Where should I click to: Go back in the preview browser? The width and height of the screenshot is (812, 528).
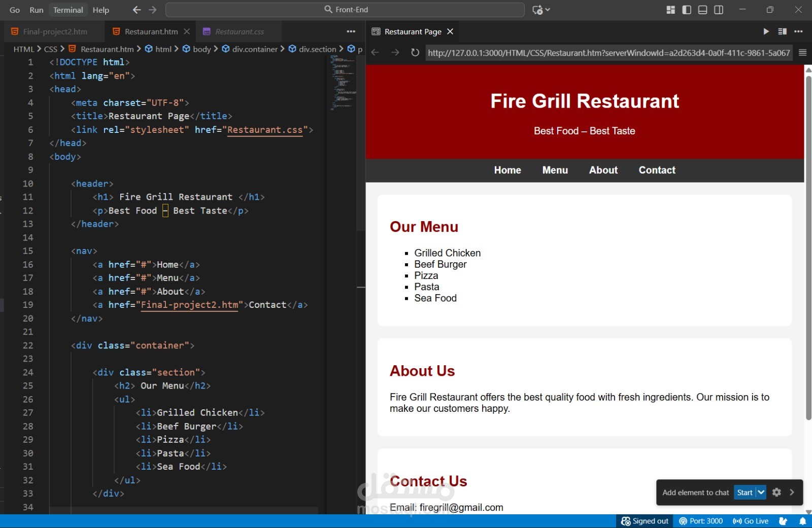click(x=375, y=53)
